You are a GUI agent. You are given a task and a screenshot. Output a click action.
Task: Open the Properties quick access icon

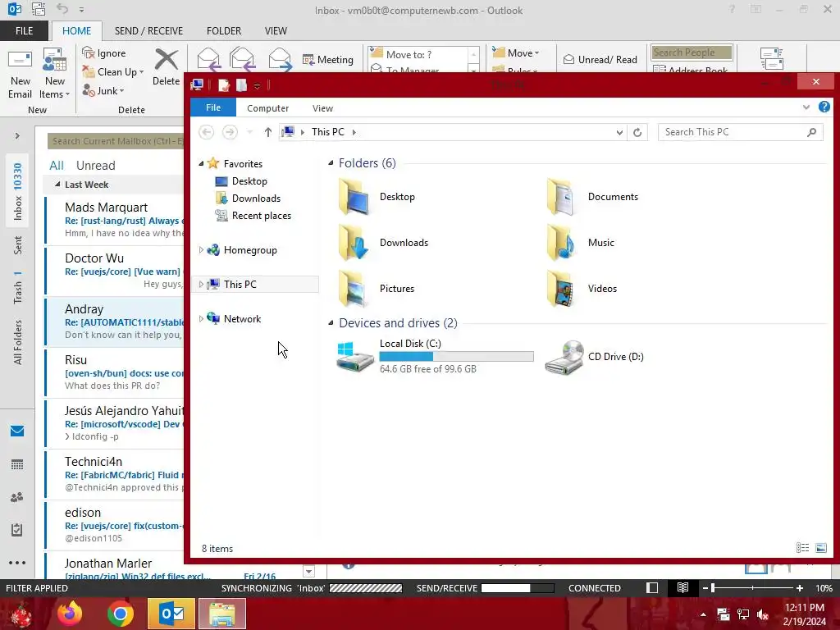coord(223,85)
